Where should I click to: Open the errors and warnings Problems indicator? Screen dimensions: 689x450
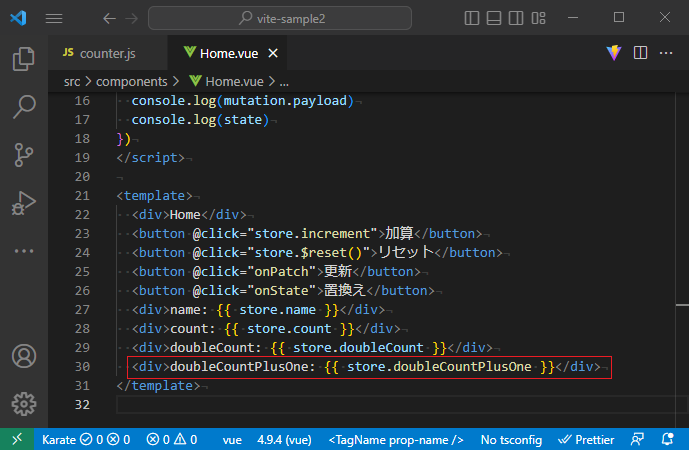[172, 439]
